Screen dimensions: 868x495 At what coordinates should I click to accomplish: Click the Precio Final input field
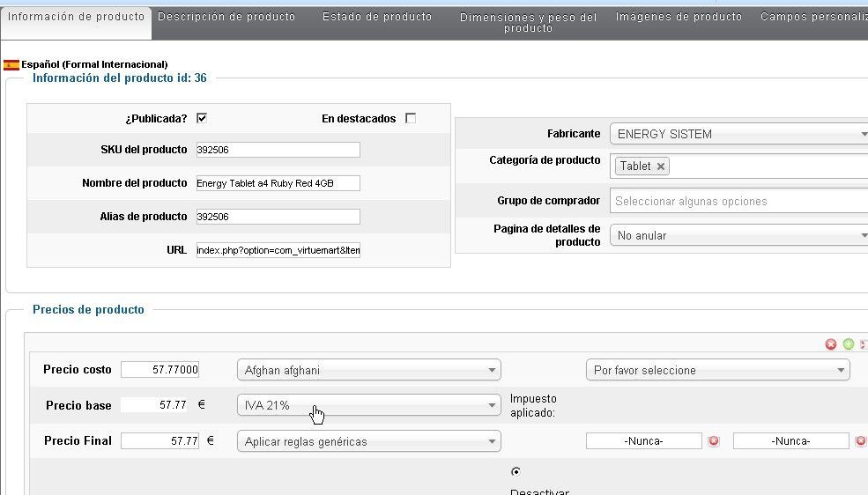click(160, 440)
